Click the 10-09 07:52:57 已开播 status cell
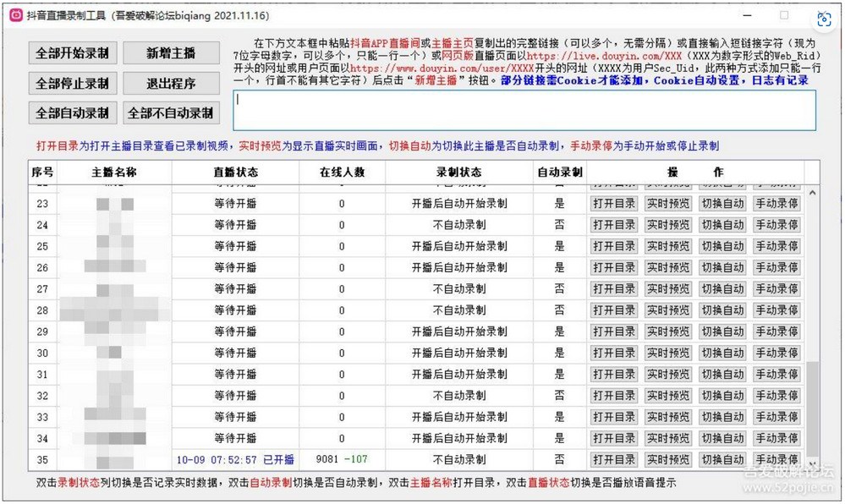845x504 pixels. (235, 460)
